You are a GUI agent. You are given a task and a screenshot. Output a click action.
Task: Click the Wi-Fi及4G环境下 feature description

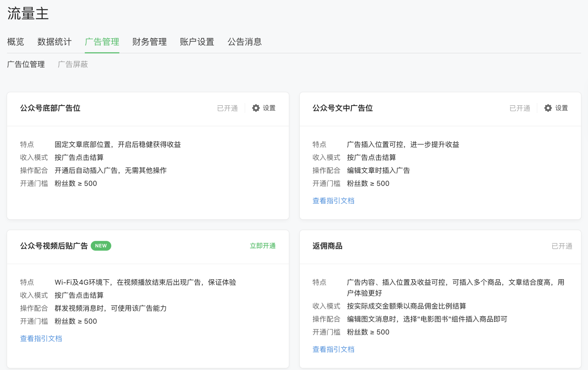point(145,282)
